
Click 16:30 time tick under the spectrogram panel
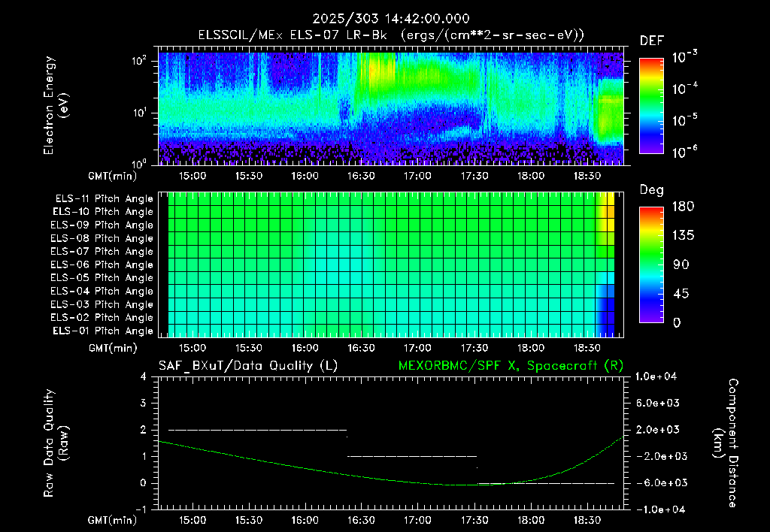tap(362, 176)
